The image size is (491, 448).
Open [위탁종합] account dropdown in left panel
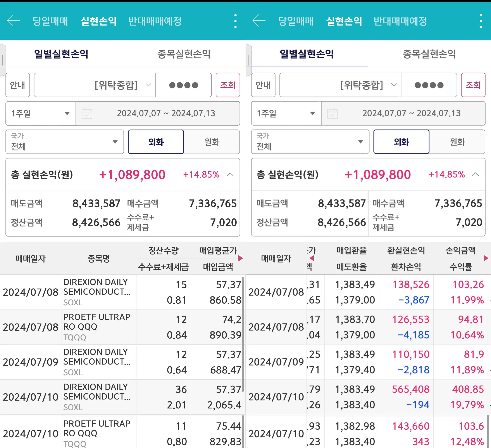[95, 85]
